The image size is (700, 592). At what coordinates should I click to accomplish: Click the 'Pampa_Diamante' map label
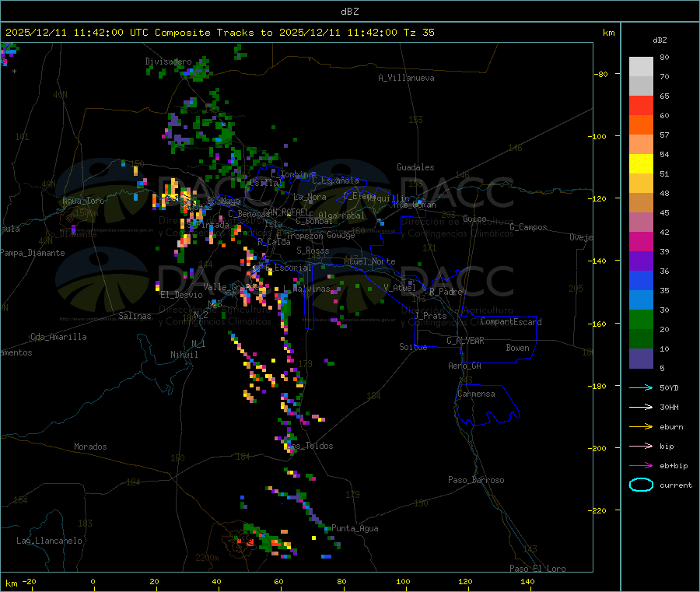pos(33,253)
